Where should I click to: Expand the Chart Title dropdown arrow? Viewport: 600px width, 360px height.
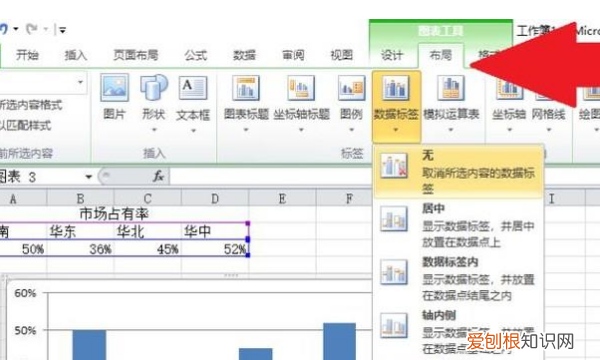point(246,130)
